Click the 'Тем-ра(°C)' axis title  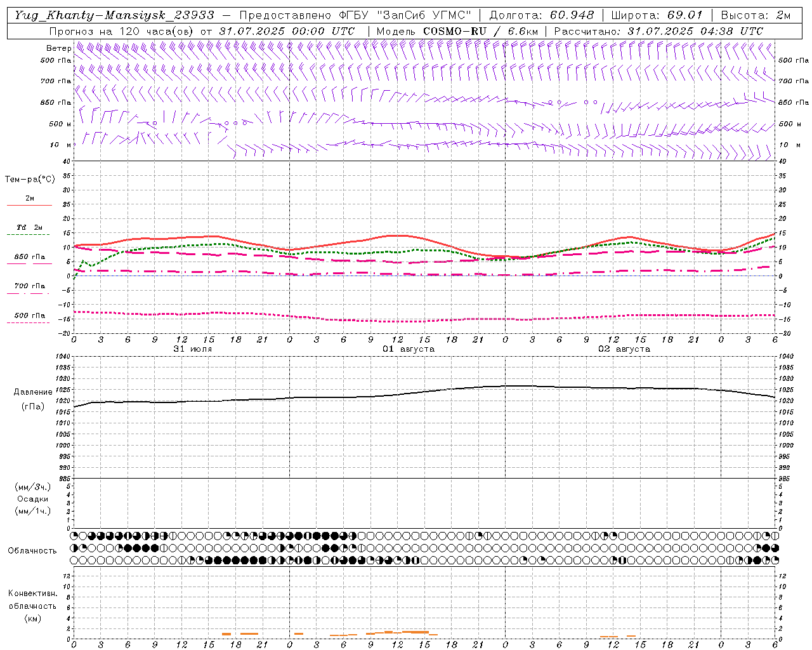click(30, 180)
